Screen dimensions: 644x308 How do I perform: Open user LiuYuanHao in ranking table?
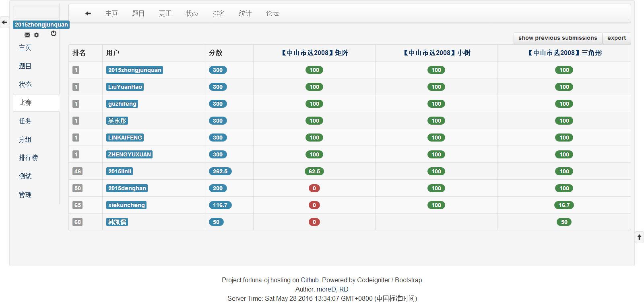coord(125,87)
